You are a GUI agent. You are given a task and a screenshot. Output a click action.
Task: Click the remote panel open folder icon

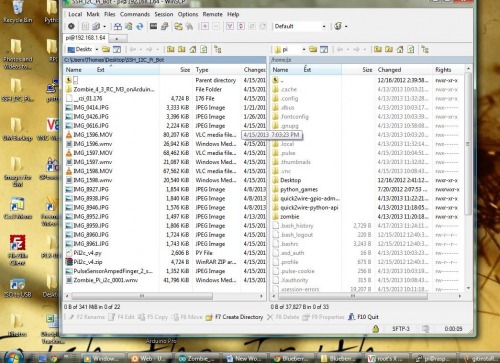(x=313, y=50)
